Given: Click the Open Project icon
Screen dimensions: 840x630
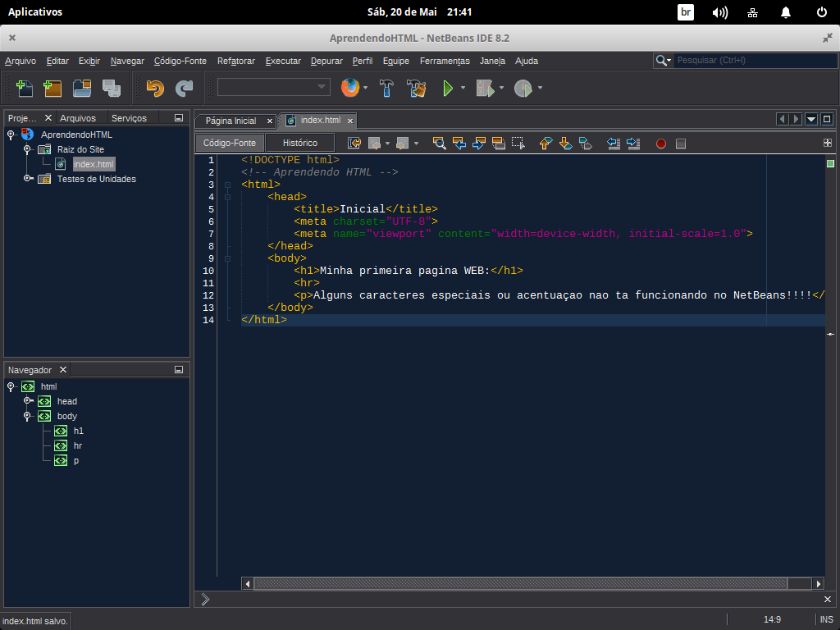Looking at the screenshot, I should pos(81,88).
